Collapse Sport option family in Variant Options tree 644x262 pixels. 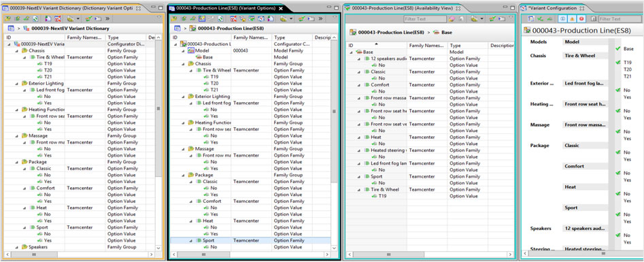(x=190, y=241)
